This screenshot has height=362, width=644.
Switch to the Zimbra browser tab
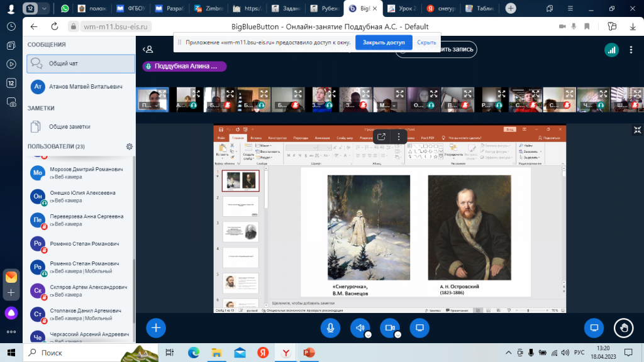tap(209, 8)
